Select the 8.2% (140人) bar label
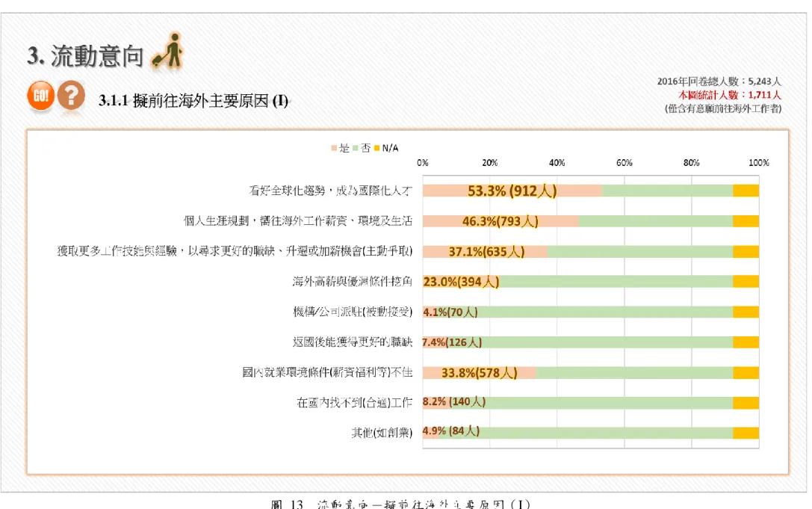 point(454,401)
